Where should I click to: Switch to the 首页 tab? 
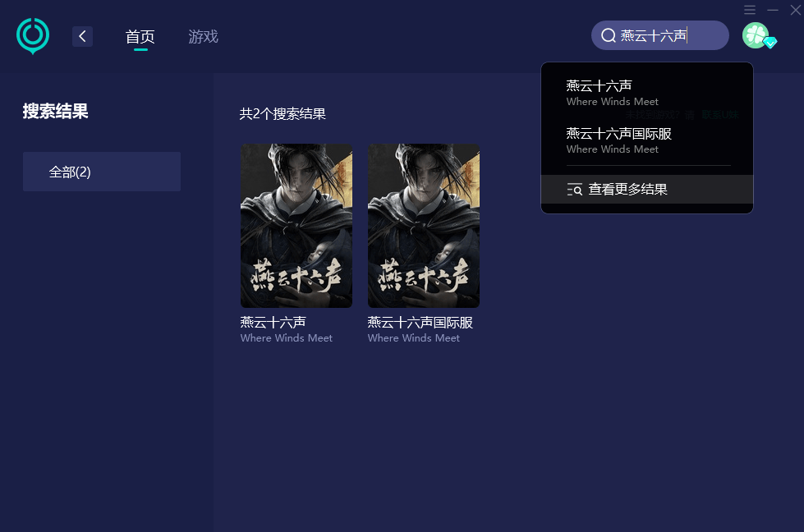pyautogui.click(x=140, y=37)
